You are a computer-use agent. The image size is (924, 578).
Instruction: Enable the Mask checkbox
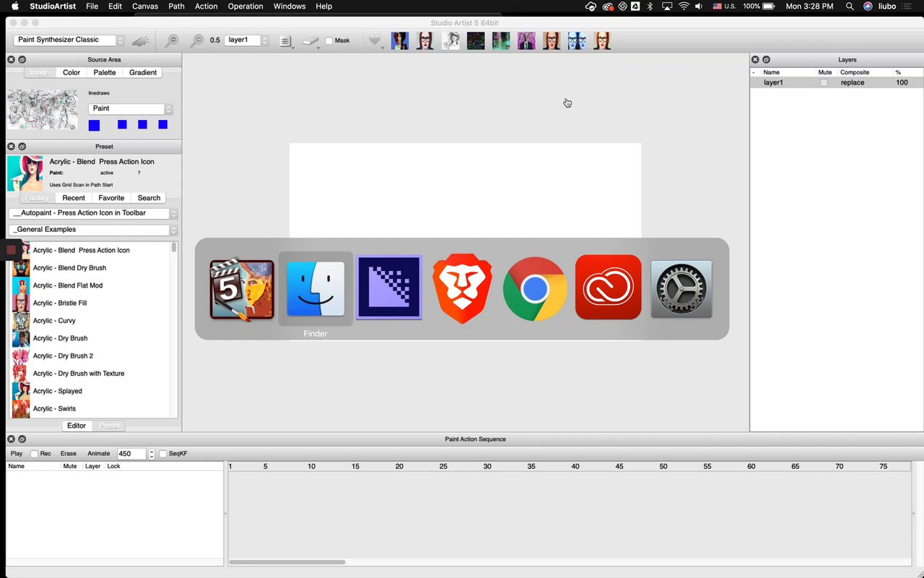[x=329, y=40]
